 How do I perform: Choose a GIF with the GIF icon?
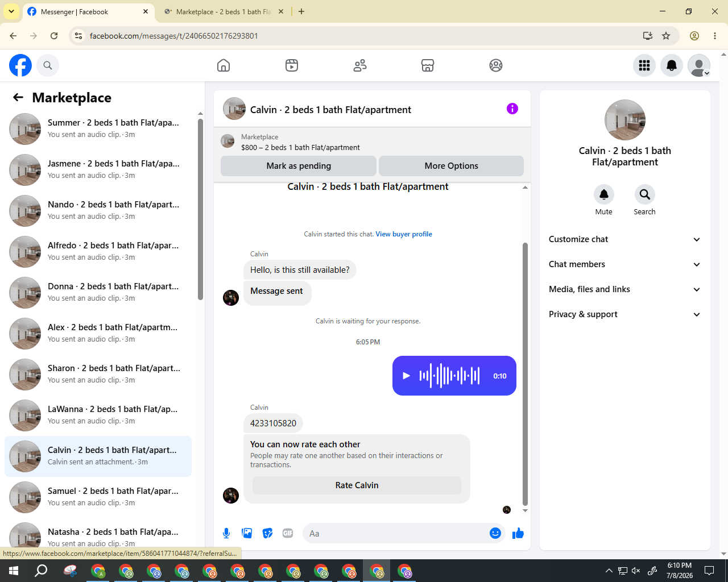click(288, 533)
